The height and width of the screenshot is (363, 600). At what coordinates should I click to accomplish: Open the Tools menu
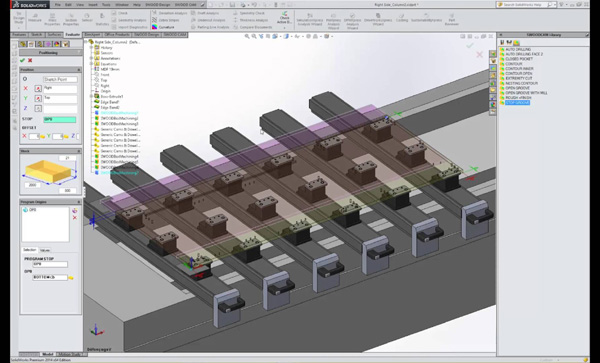106,5
